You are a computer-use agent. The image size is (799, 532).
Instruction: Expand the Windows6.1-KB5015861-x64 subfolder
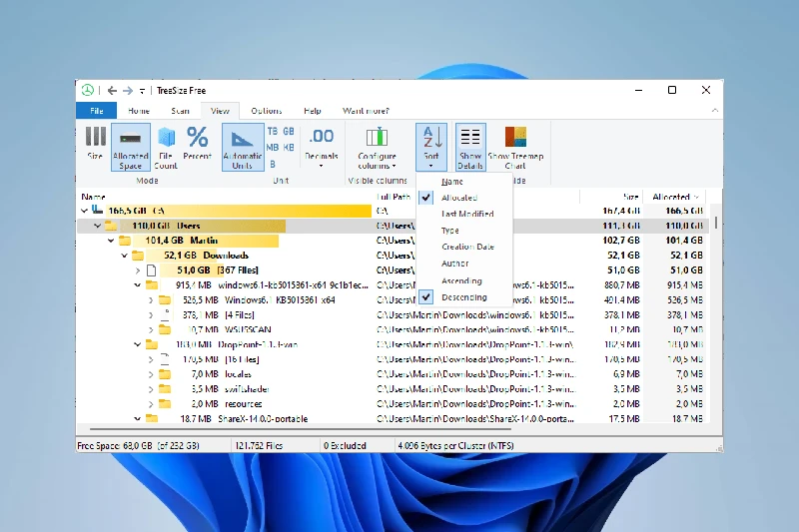151,300
